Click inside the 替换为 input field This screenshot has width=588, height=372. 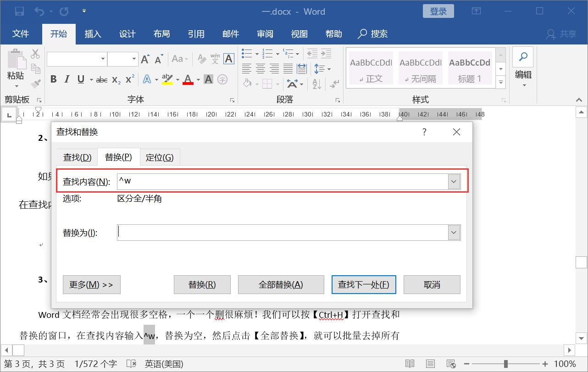click(275, 233)
